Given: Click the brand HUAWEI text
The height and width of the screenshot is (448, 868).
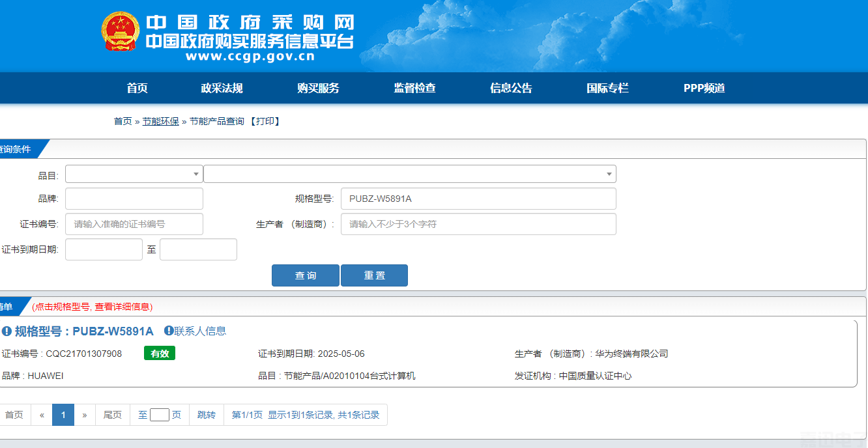Looking at the screenshot, I should (x=46, y=376).
